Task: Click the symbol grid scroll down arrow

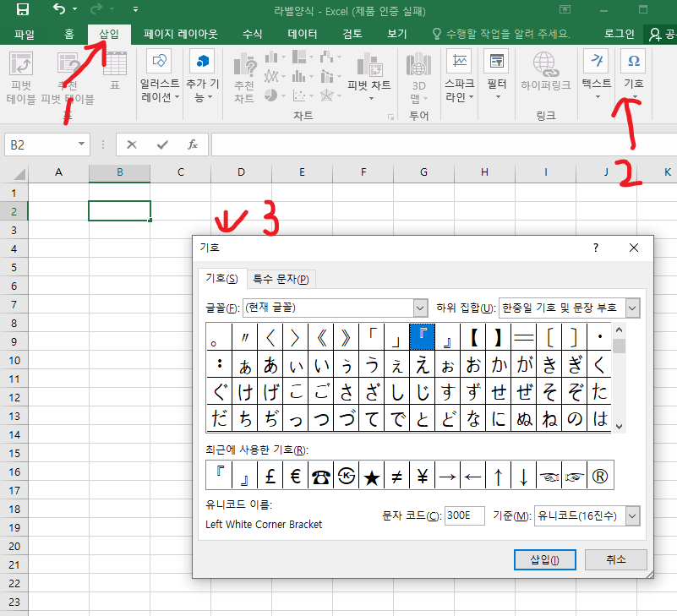Action: 619,427
